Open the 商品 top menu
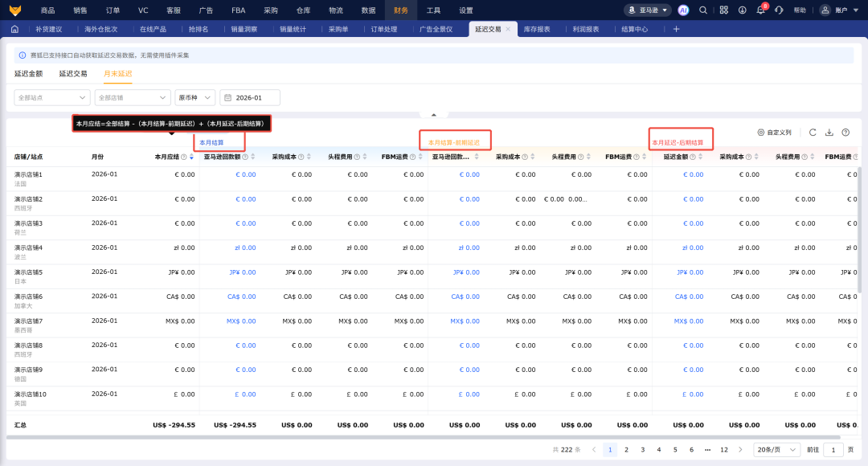This screenshot has height=466, width=868. point(47,10)
